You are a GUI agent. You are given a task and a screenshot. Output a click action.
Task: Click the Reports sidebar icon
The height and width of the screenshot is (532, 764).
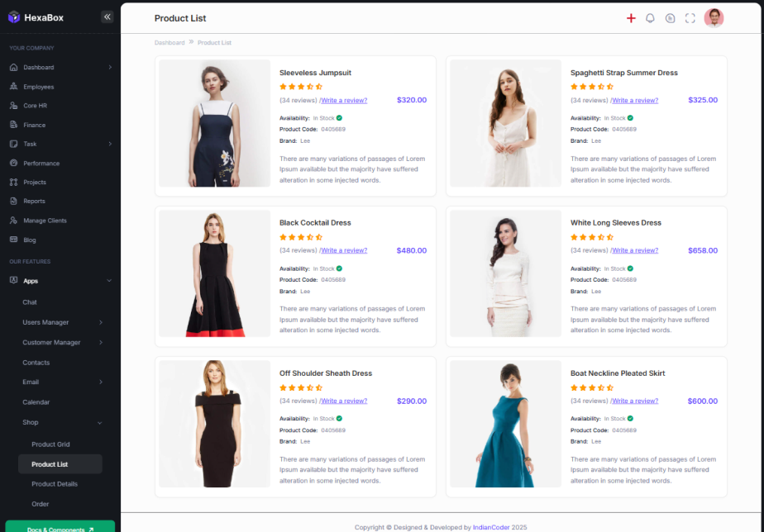click(13, 201)
